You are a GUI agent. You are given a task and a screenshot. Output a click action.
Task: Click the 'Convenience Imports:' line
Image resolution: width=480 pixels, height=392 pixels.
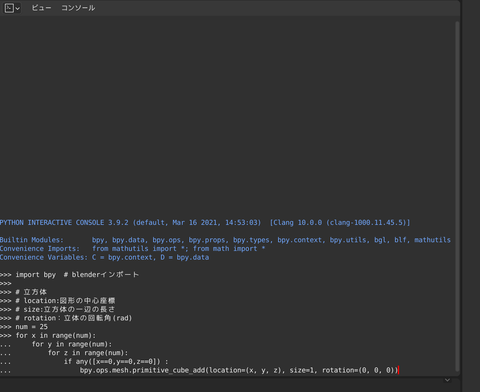point(133,249)
